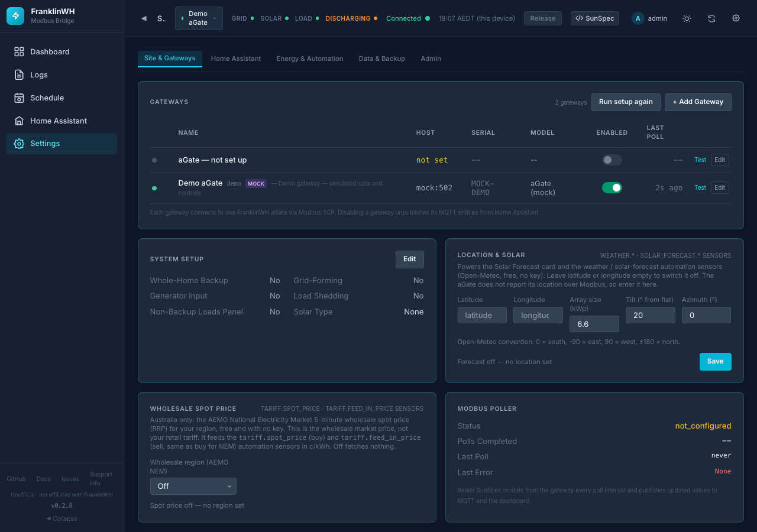Open Data & Backup tab
This screenshot has width=757, height=532.
click(382, 59)
